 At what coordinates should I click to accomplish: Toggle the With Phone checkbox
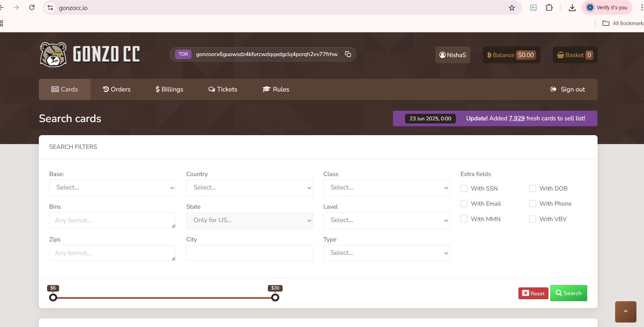(533, 204)
